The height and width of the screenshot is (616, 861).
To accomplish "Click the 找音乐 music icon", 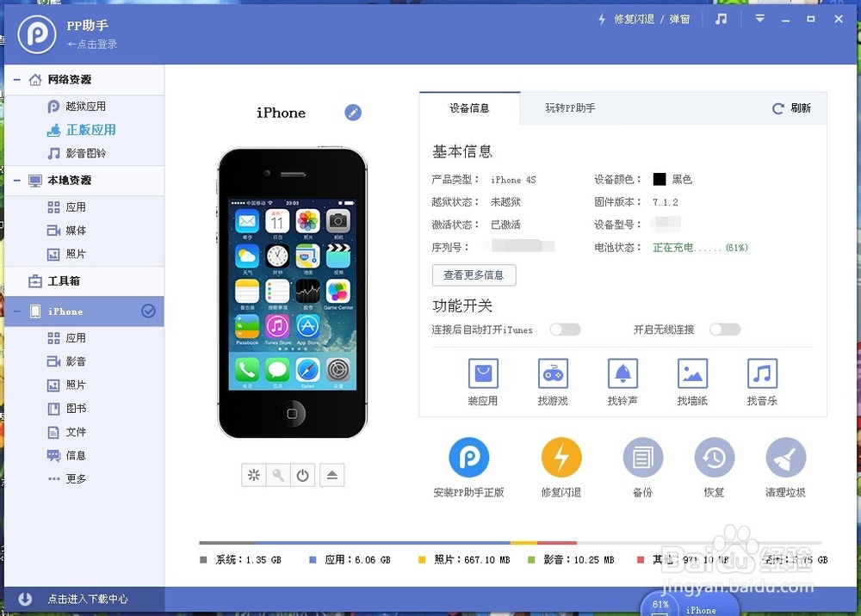I will 762,373.
